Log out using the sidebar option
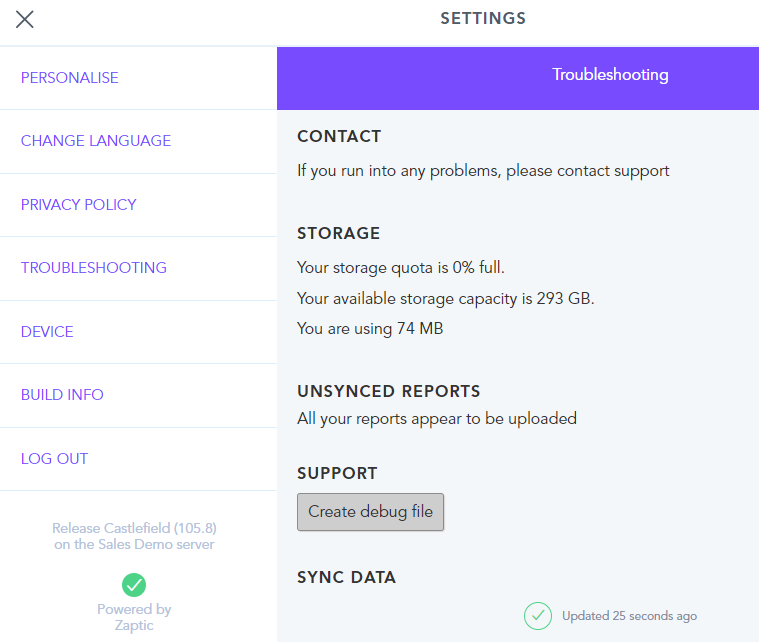759x642 pixels. tap(55, 459)
